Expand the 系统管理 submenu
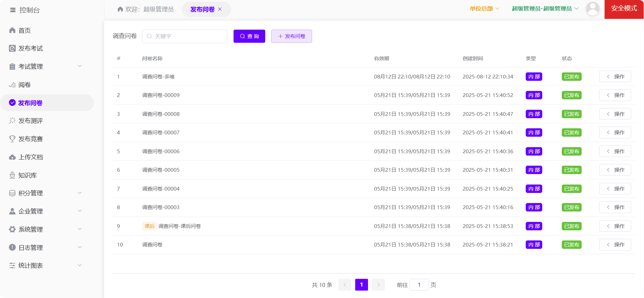Screen dimensions: 644x298 [x=80, y=229]
